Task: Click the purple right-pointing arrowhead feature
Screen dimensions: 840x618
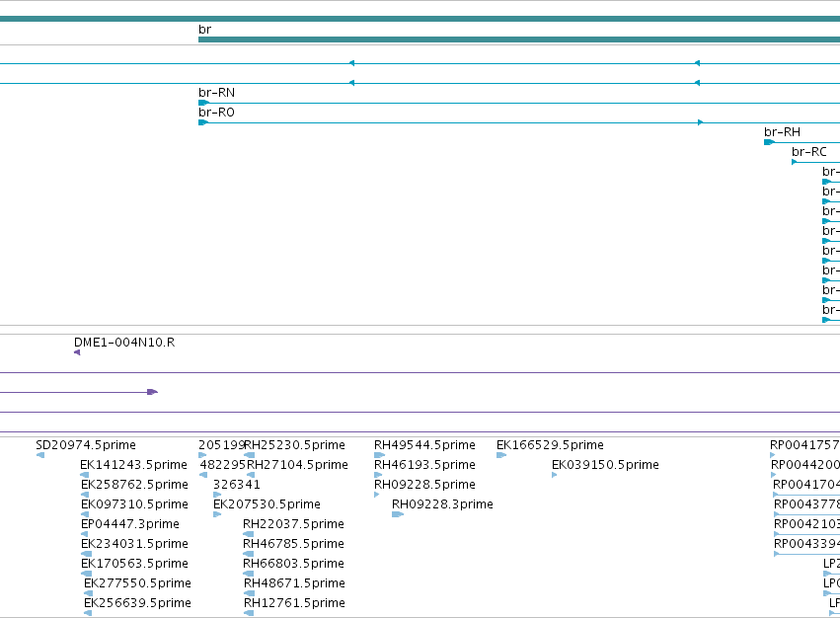Action: click(152, 392)
